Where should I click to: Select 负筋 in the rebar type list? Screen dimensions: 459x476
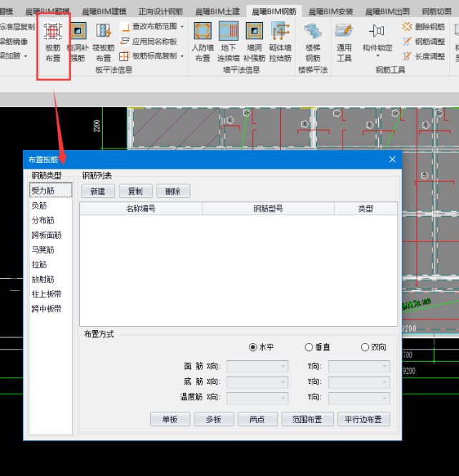click(39, 206)
